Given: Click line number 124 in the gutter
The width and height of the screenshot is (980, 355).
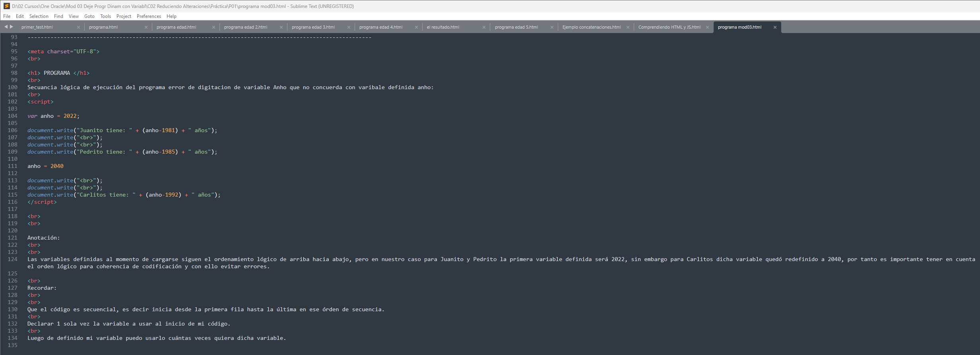Looking at the screenshot, I should 12,259.
